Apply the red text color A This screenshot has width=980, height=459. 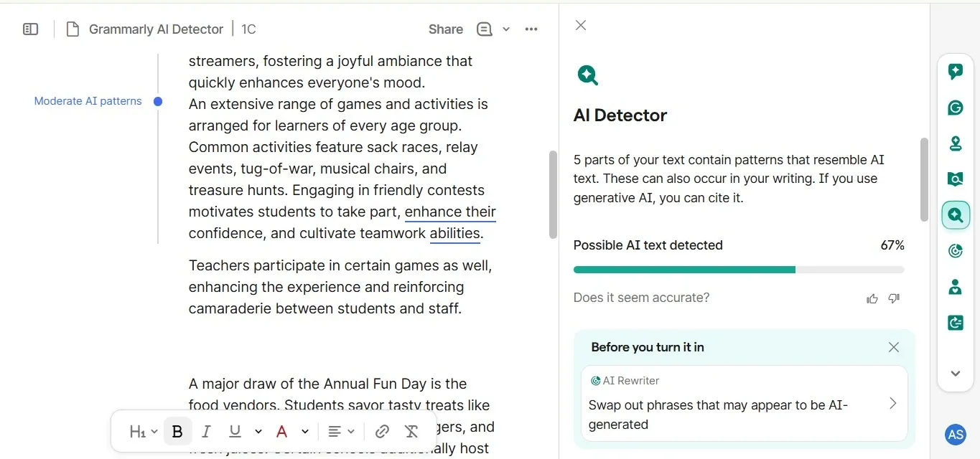pyautogui.click(x=282, y=432)
